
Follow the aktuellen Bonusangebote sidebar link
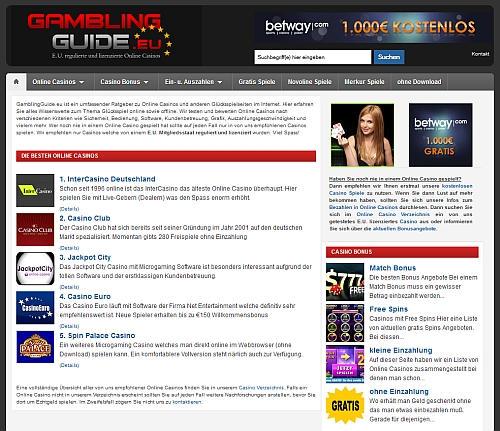pyautogui.click(x=404, y=229)
